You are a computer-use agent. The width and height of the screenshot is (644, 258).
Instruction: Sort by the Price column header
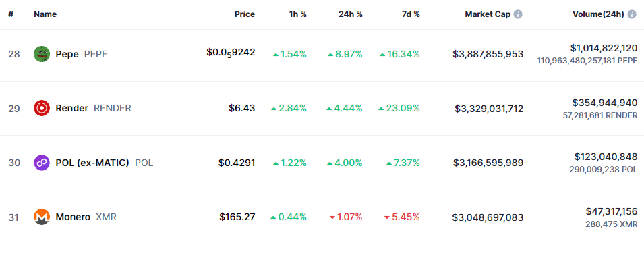(x=245, y=14)
